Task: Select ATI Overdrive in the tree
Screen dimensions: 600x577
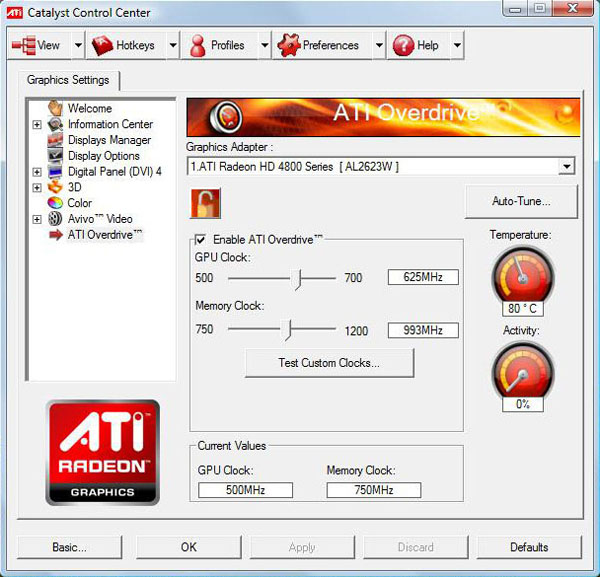Action: pos(105,235)
